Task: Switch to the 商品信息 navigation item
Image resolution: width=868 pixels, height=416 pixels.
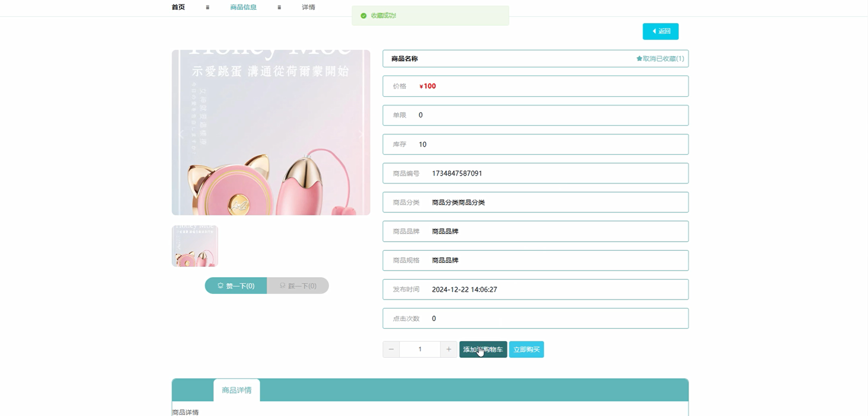Action: coord(243,7)
